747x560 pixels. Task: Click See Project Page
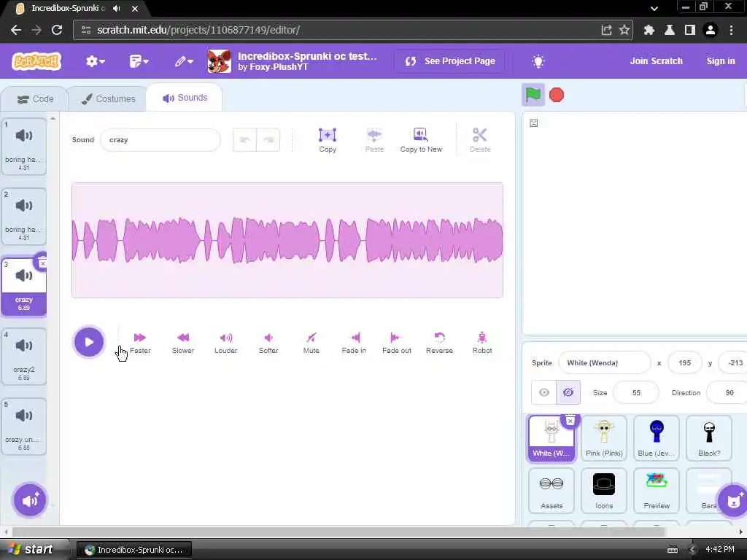tap(449, 61)
